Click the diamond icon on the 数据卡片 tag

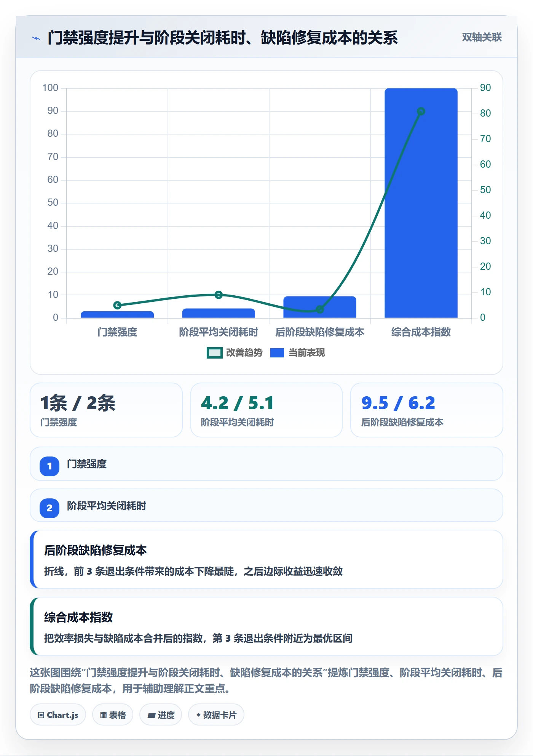(x=198, y=715)
